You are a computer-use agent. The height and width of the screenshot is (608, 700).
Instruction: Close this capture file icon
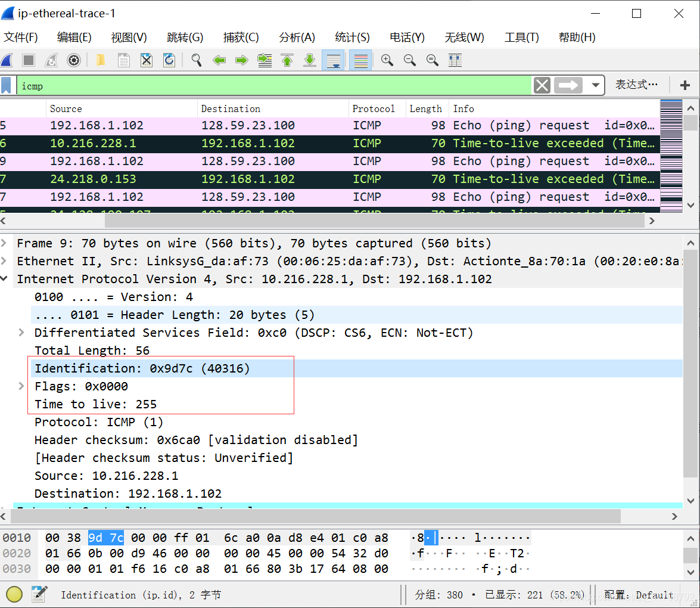147,60
